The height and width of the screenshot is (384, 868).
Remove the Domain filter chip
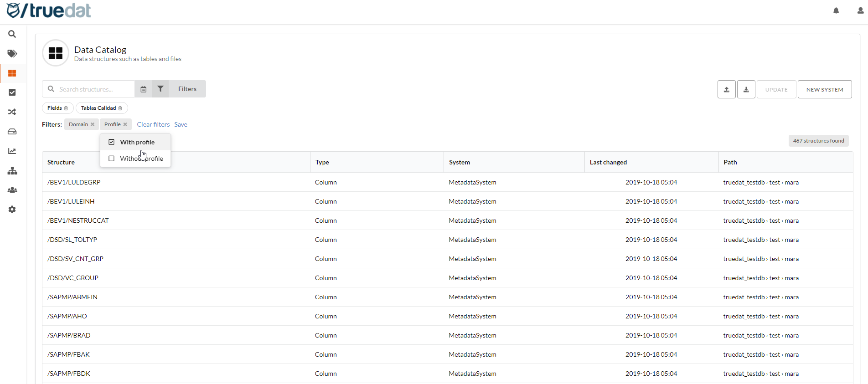[93, 124]
